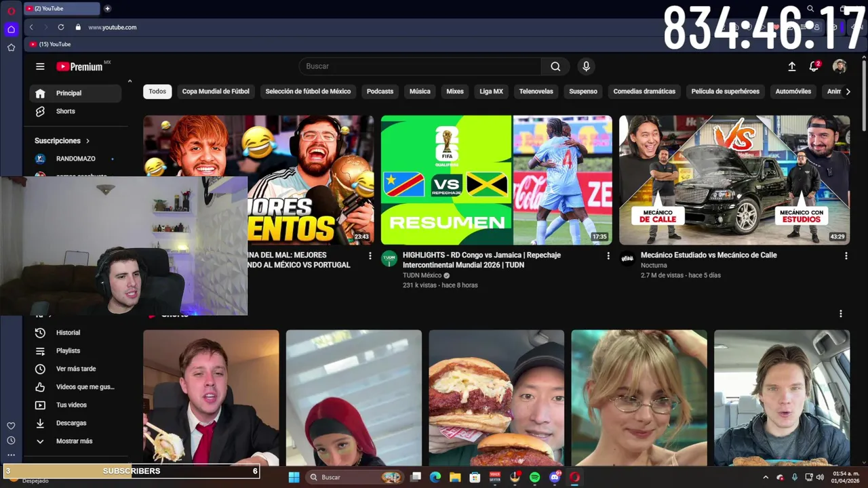The image size is (868, 488).
Task: Open Historial in the sidebar
Action: click(x=75, y=333)
